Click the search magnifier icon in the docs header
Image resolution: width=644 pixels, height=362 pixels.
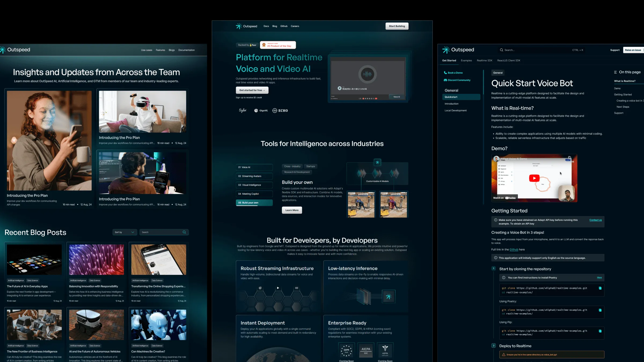(501, 50)
